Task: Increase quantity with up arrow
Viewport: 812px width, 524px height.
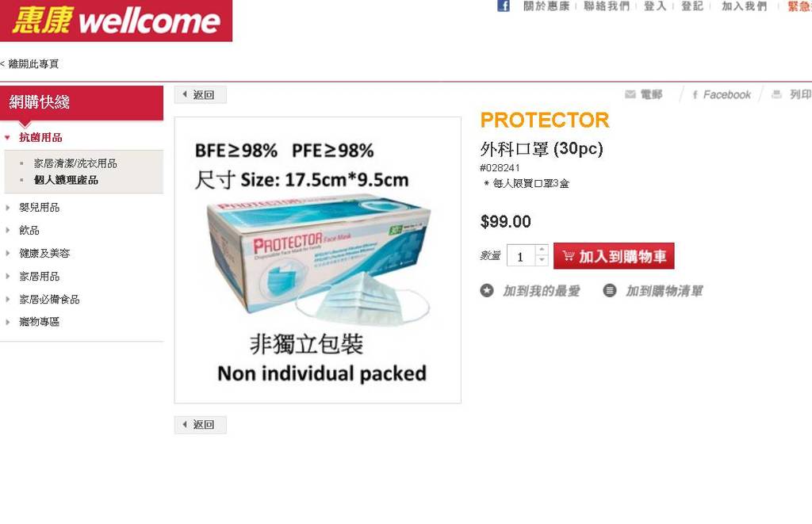Action: tap(542, 250)
